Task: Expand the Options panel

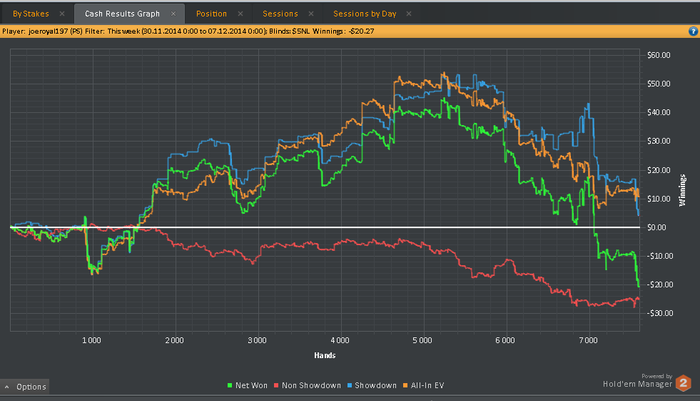Action: (25, 387)
